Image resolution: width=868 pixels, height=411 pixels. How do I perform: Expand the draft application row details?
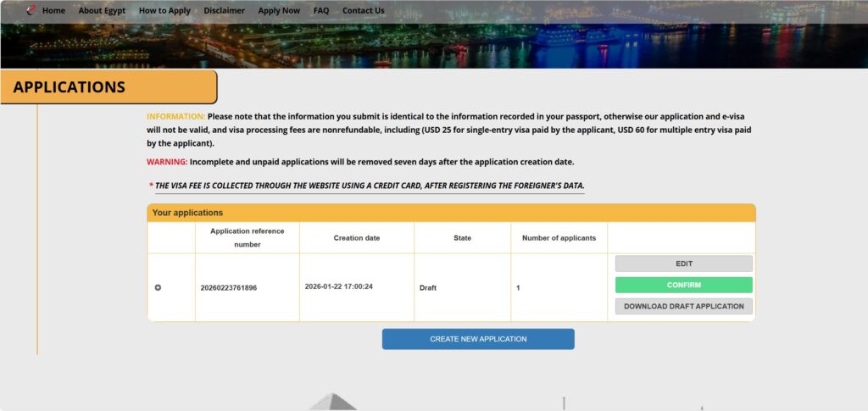click(158, 288)
